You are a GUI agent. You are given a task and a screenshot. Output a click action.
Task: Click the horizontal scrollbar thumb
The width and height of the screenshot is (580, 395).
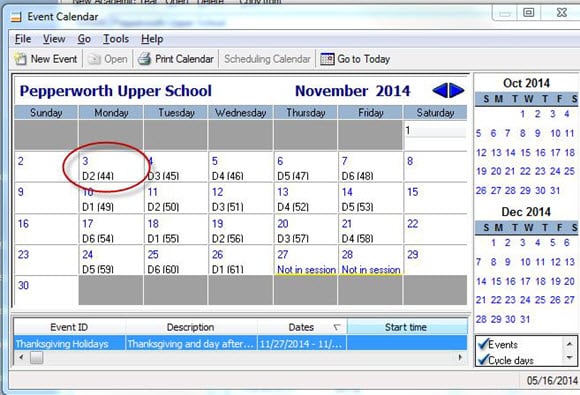tap(36, 357)
